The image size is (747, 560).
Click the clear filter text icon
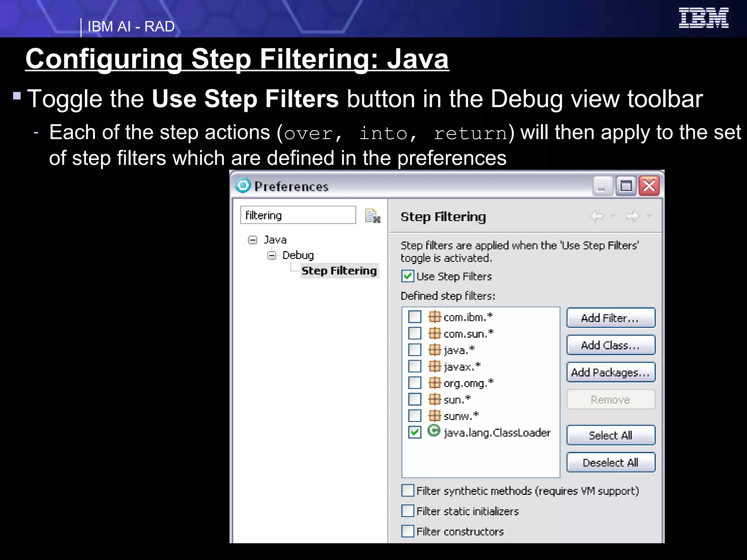pos(373,215)
